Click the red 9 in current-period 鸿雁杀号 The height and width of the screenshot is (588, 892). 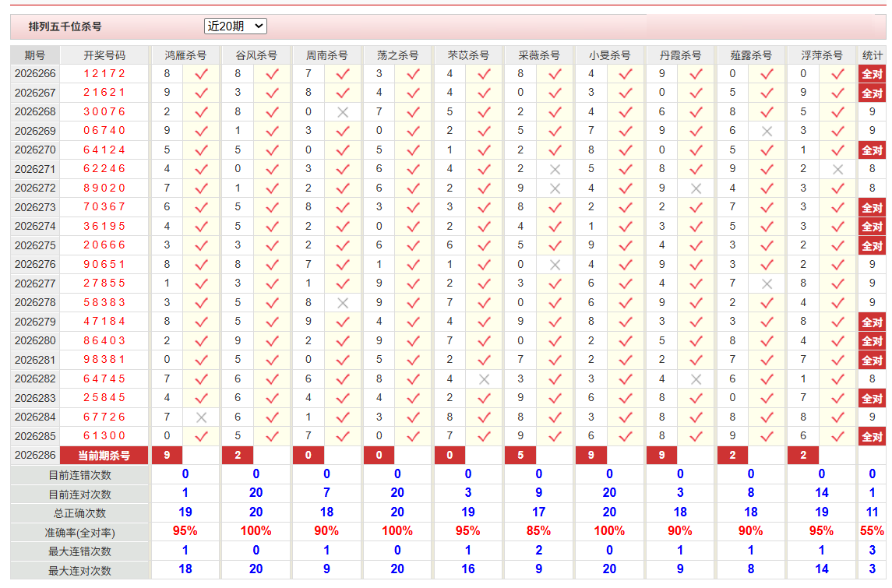click(x=167, y=456)
